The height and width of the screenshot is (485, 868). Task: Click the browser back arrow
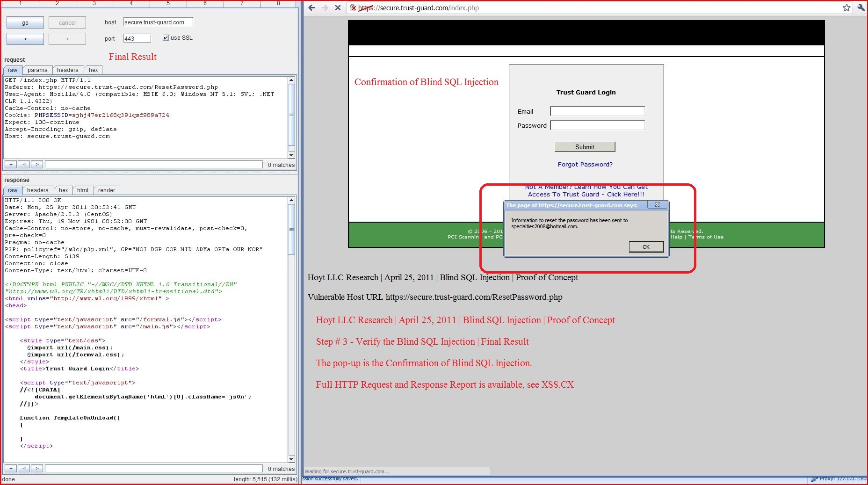click(x=312, y=8)
